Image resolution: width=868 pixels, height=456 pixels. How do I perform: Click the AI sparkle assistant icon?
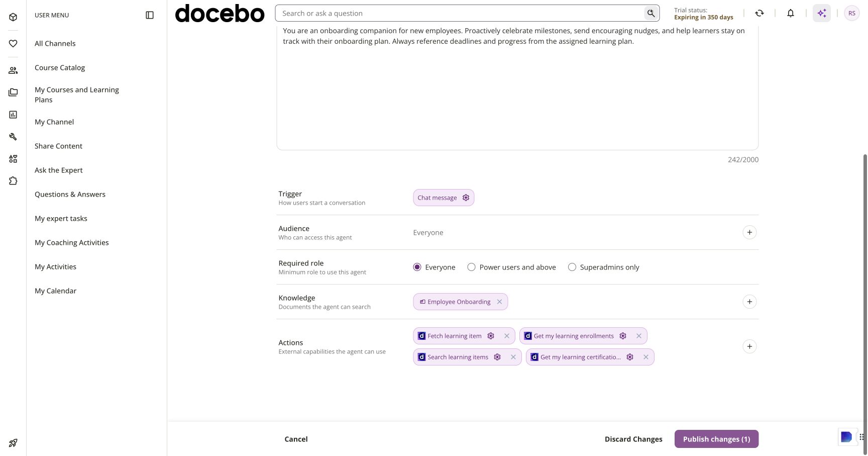[x=821, y=14]
